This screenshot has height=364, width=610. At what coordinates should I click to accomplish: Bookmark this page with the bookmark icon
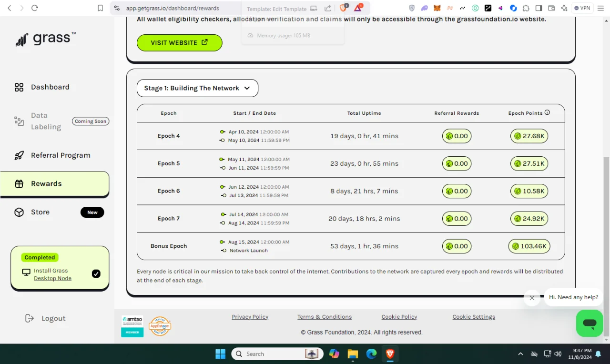point(100,8)
